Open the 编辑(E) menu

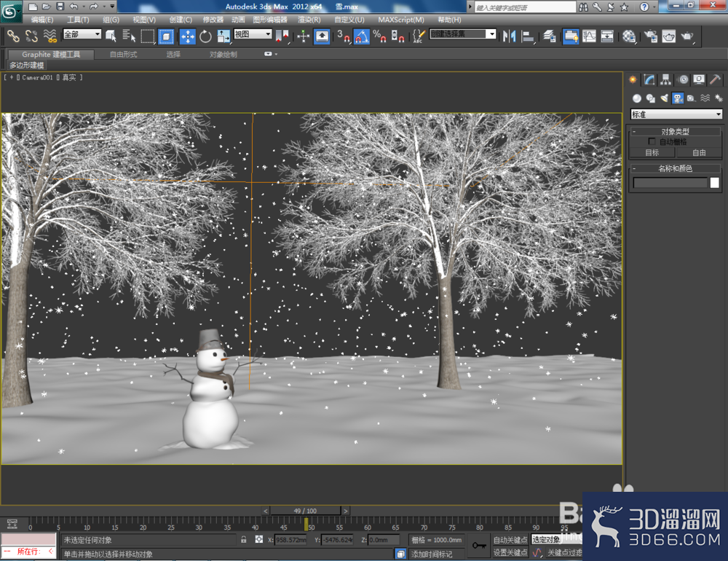pyautogui.click(x=41, y=20)
